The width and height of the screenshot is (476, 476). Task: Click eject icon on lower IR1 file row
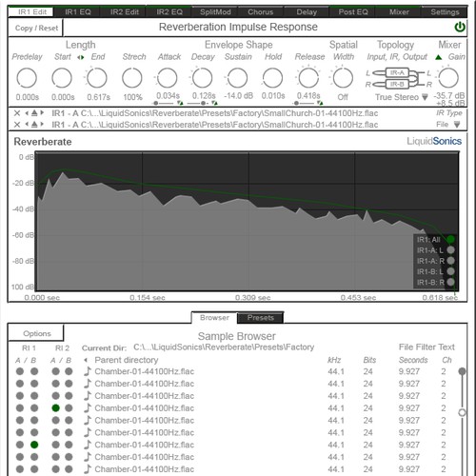(34, 125)
